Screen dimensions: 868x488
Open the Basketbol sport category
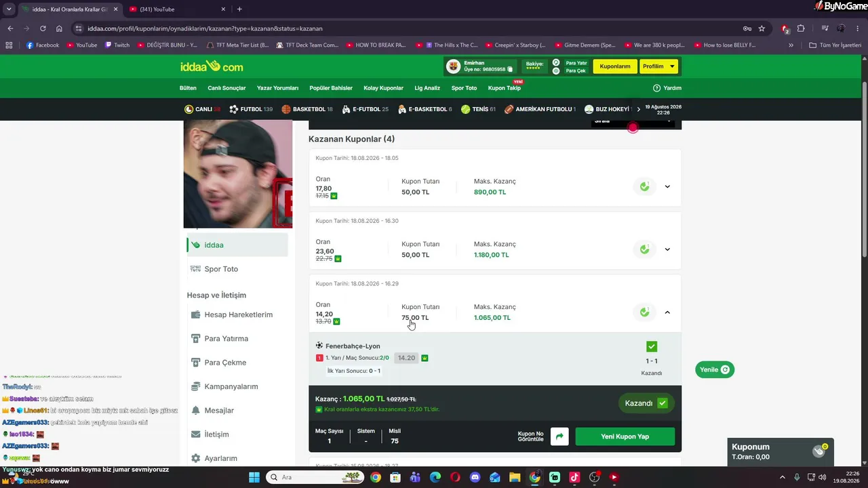pyautogui.click(x=307, y=109)
